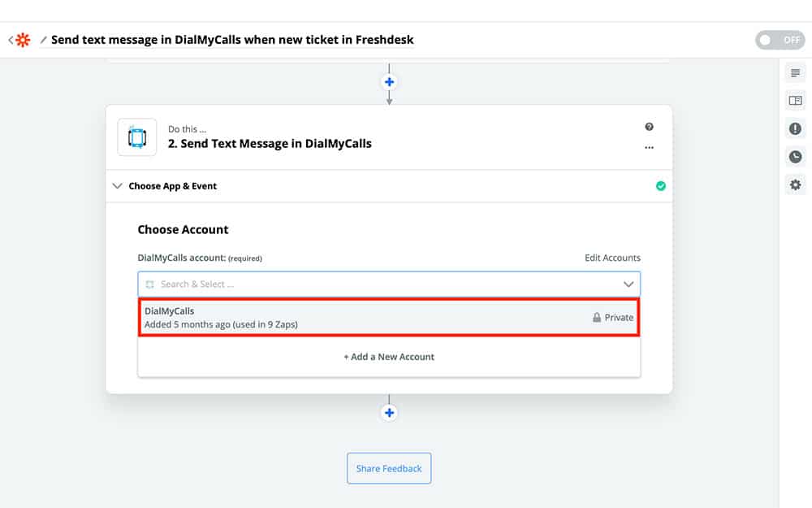Open the settings gear icon in sidebar

click(x=795, y=185)
